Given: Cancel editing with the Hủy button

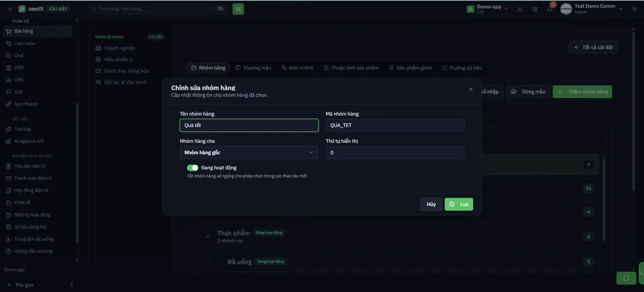Looking at the screenshot, I should (x=431, y=204).
